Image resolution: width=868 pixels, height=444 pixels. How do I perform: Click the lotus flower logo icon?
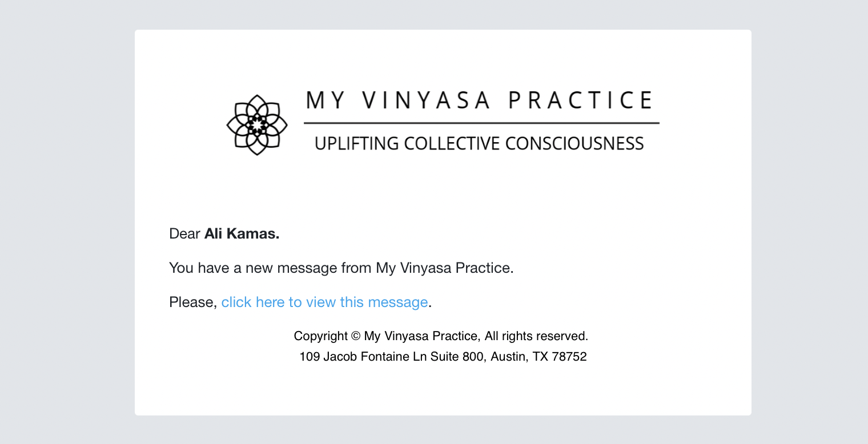[x=257, y=124]
